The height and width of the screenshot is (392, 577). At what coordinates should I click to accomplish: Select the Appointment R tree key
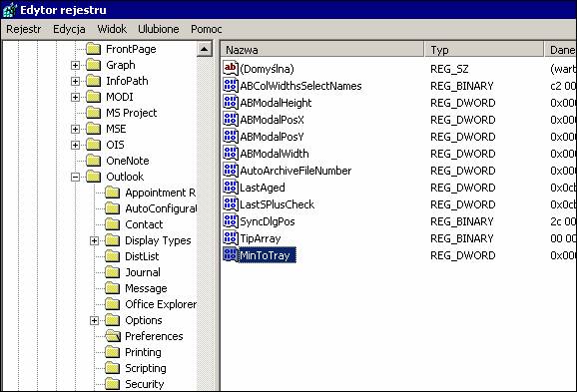(x=160, y=193)
